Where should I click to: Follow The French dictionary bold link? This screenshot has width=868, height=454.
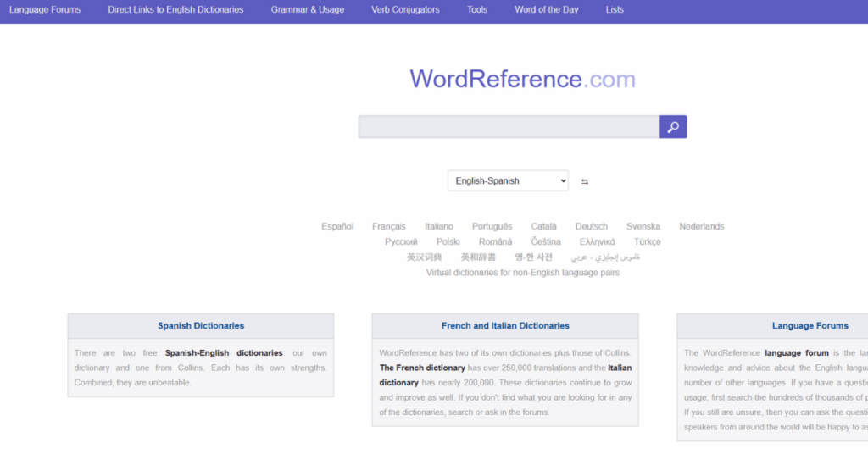pyautogui.click(x=422, y=368)
